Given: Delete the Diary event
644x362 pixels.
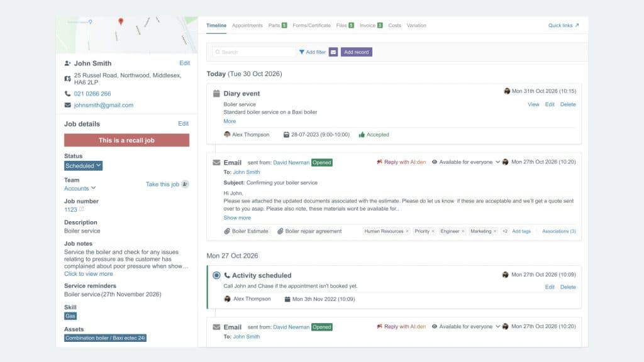Looking at the screenshot, I should [x=568, y=104].
